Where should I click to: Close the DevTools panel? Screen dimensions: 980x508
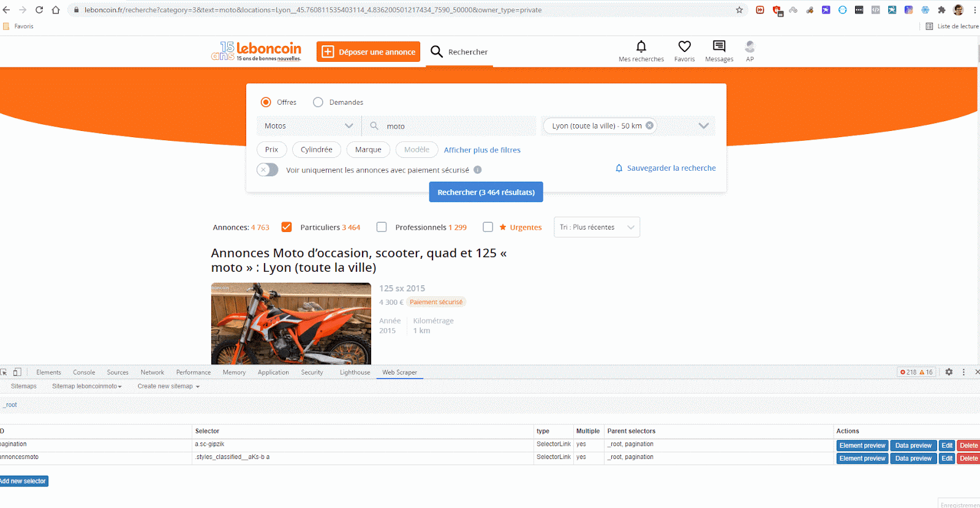tap(977, 372)
